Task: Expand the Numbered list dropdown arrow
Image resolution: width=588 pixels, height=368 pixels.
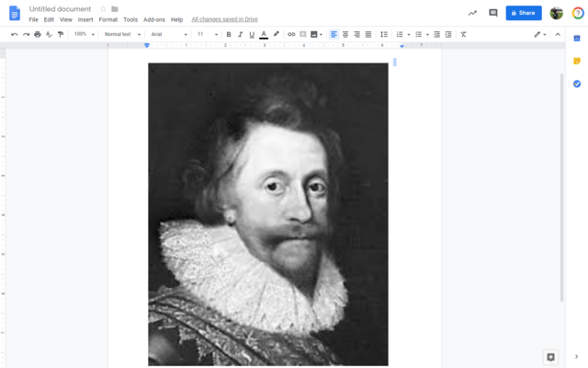Action: pos(408,35)
